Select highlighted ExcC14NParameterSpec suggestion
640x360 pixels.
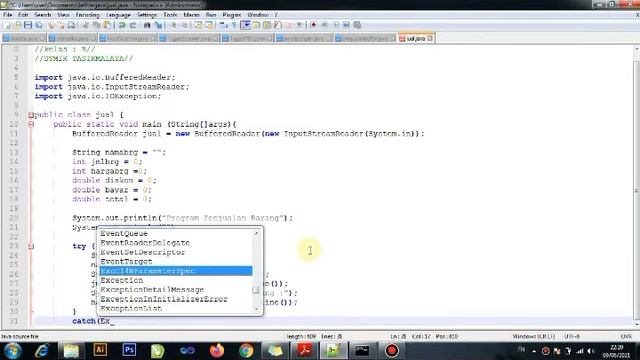tap(176, 271)
